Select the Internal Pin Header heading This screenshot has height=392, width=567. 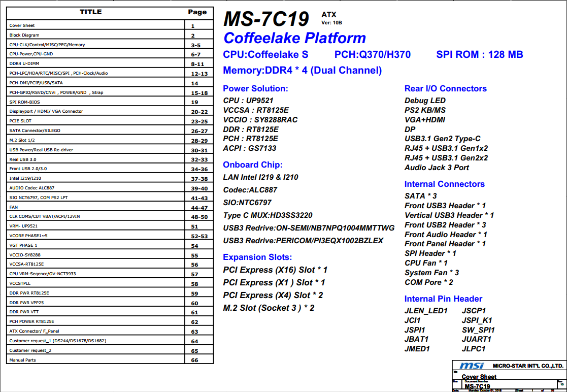(443, 299)
